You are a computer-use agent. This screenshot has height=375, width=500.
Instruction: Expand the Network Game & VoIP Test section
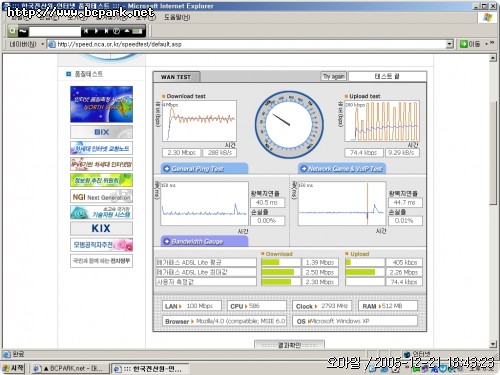[x=342, y=169]
